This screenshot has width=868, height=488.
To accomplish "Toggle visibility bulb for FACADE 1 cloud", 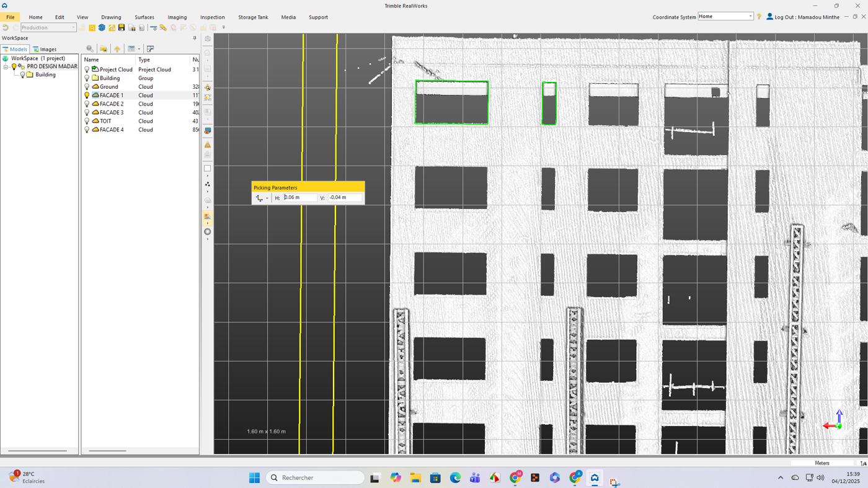I will coord(87,95).
